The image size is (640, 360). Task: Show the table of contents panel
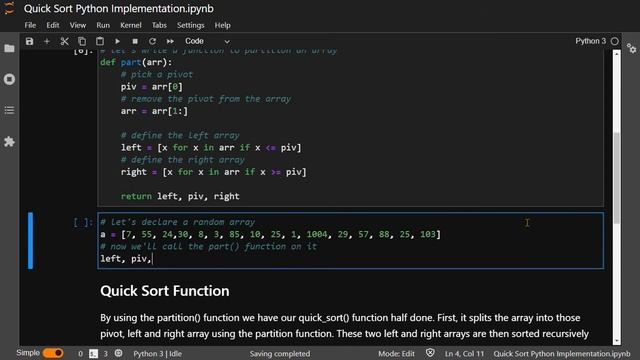(9, 110)
